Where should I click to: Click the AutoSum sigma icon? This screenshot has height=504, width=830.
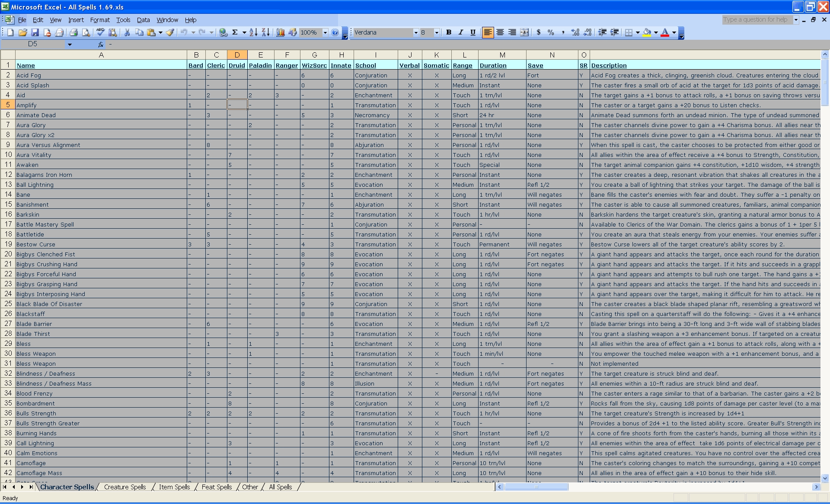pyautogui.click(x=235, y=32)
